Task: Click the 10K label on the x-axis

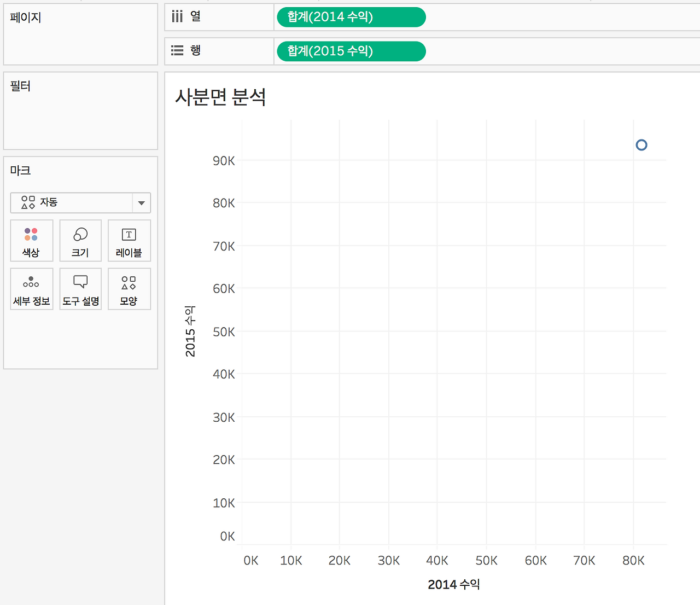Action: click(x=291, y=560)
